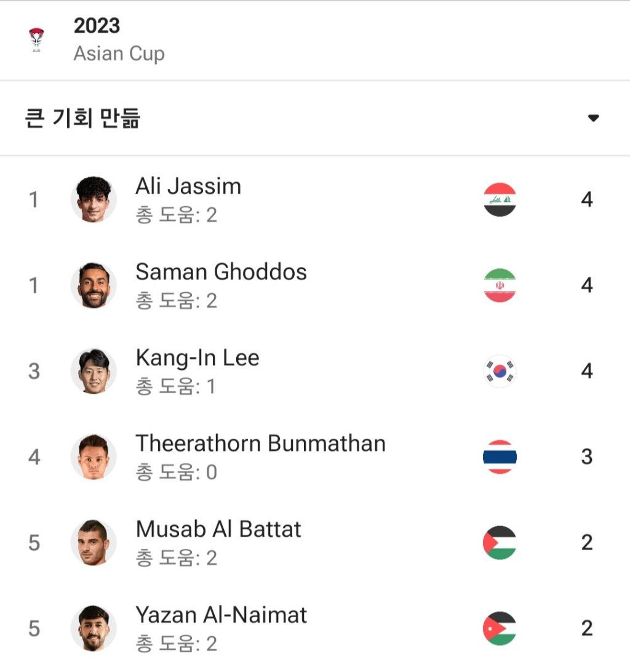Tap Kang-In Lee's player photo
Viewport: 630px width, 672px height.
click(x=94, y=371)
